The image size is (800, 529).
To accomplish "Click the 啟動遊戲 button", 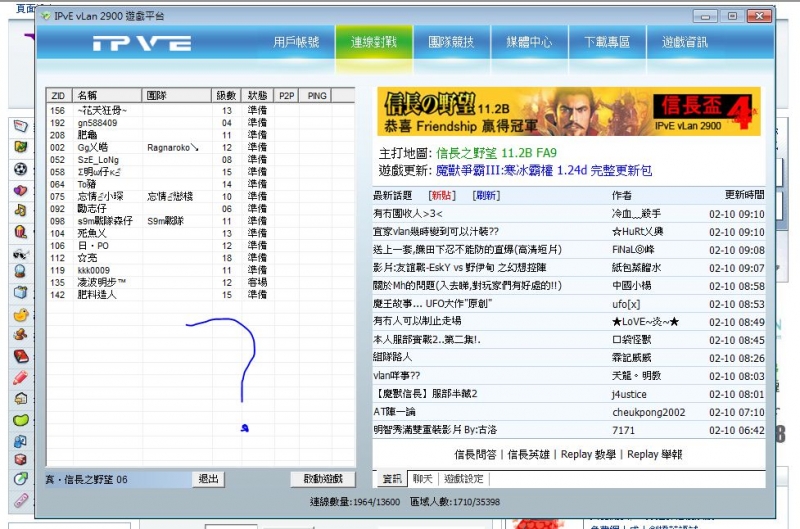I will click(323, 478).
